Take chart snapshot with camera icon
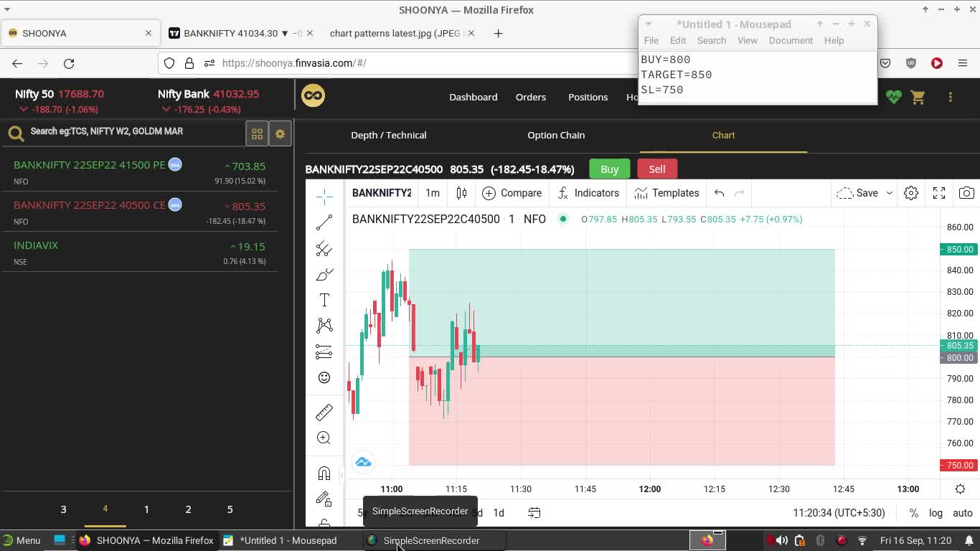The image size is (980, 551). tap(966, 193)
